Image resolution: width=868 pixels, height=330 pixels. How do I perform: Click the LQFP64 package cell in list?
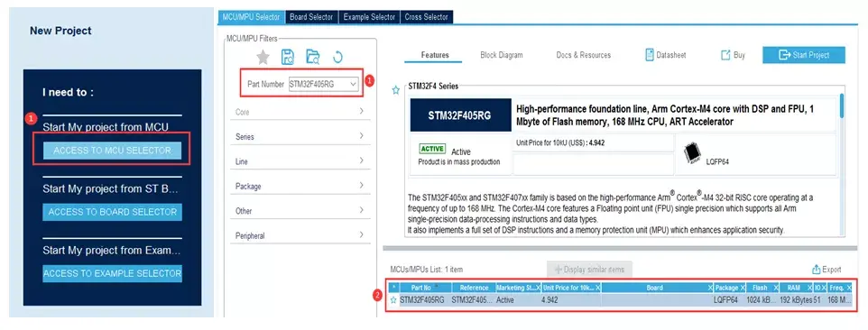[725, 300]
